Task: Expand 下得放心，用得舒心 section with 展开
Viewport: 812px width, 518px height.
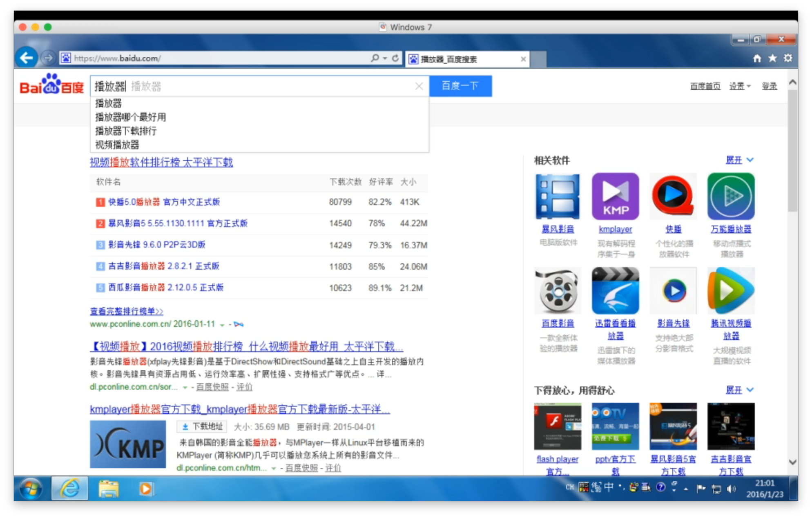Action: 739,390
